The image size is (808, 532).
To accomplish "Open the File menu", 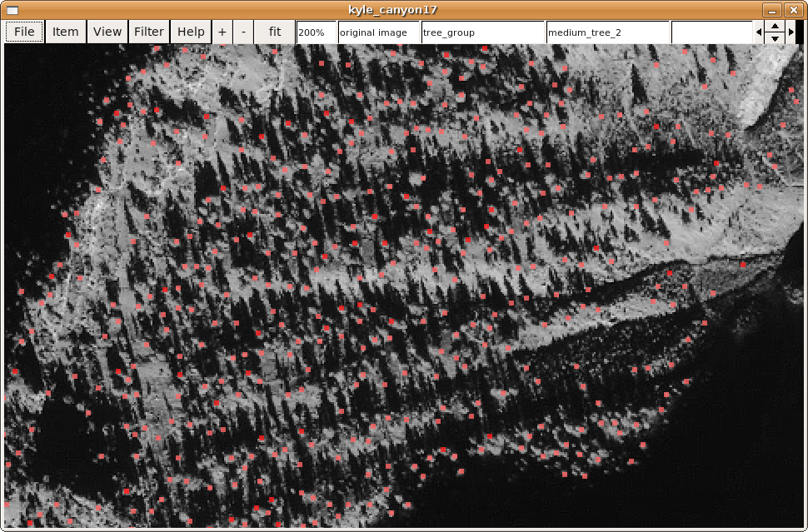I will [x=24, y=32].
